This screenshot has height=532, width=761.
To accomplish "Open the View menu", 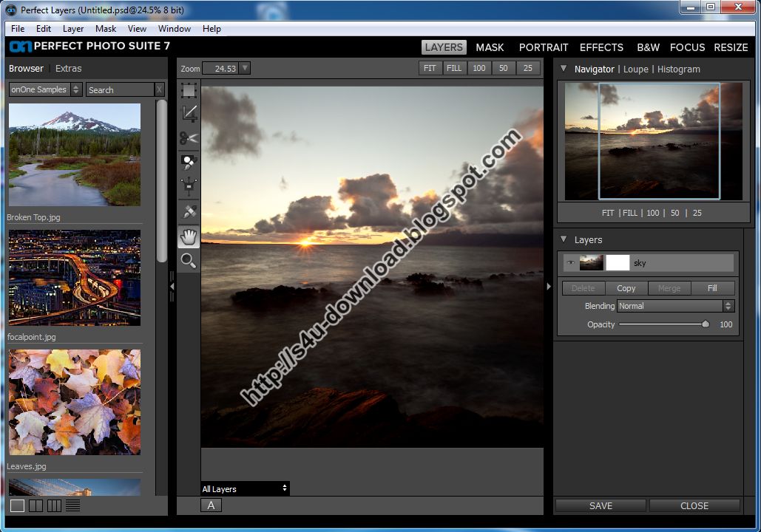I will pyautogui.click(x=137, y=29).
